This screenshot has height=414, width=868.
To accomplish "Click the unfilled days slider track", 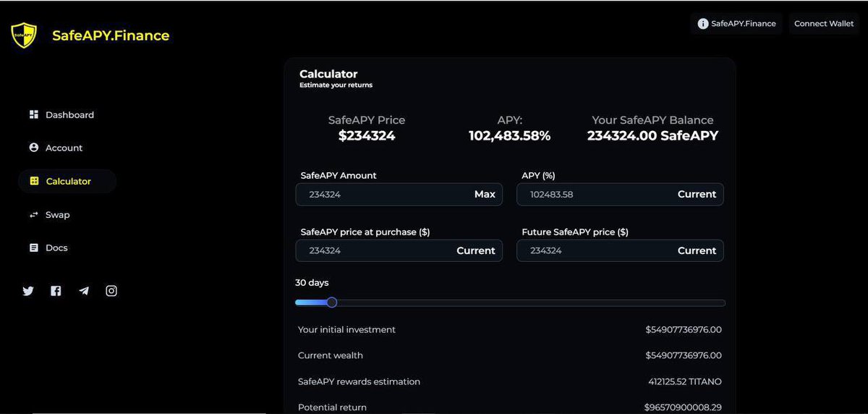I will [531, 303].
